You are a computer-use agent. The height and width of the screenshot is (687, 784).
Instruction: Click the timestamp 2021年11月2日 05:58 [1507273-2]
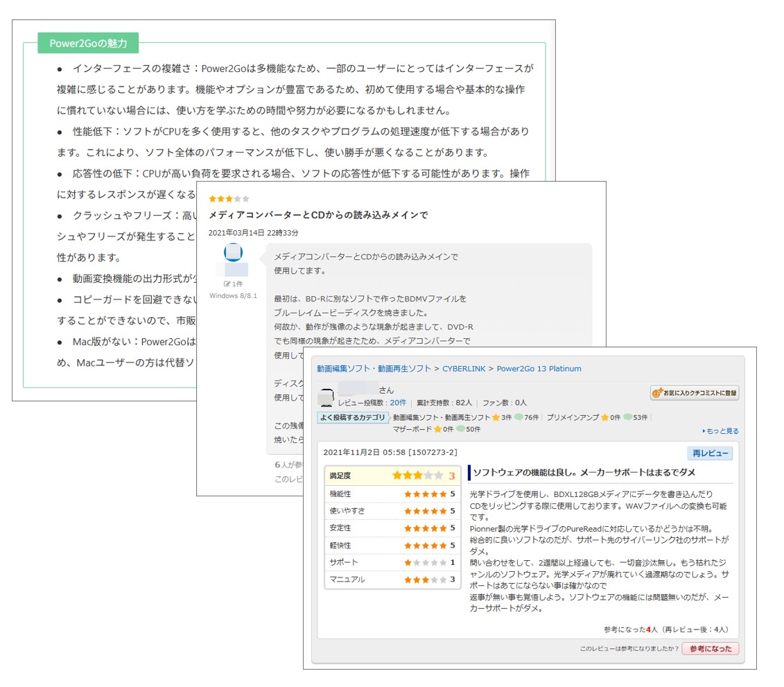390,452
